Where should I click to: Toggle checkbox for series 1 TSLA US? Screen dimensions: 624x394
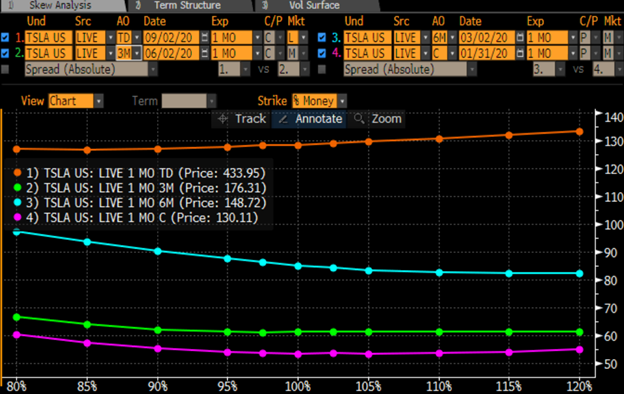5,37
